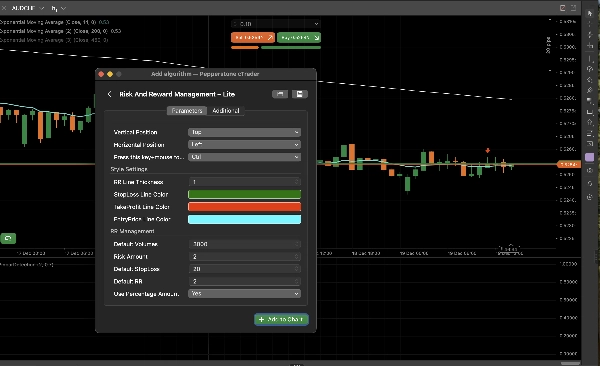The width and height of the screenshot is (600, 366).
Task: Click the orange current price label on price axis
Action: point(568,164)
